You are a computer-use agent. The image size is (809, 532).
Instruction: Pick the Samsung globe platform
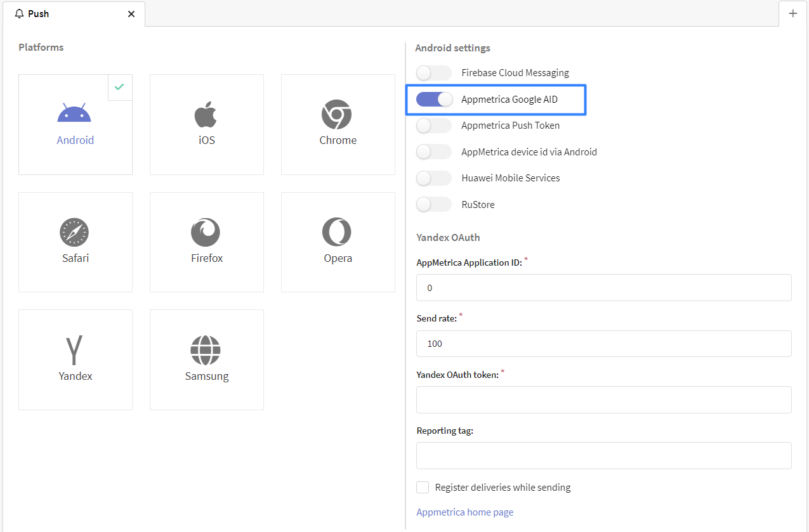[207, 360]
